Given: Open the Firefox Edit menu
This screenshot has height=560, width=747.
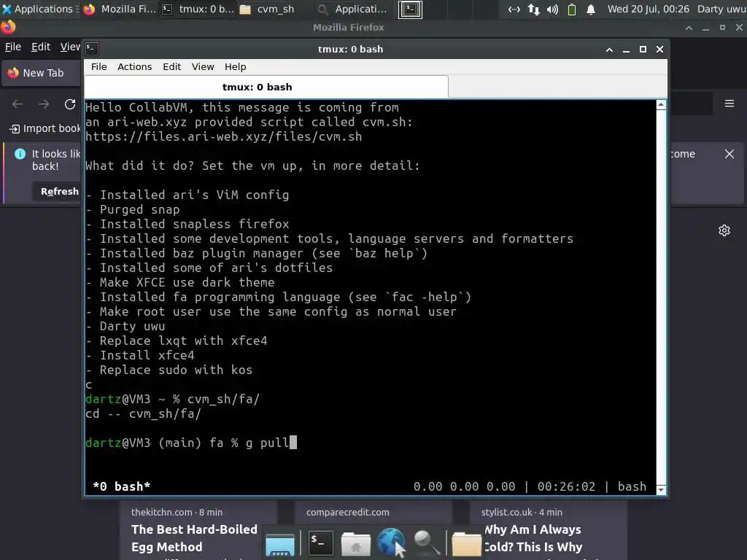Looking at the screenshot, I should [x=41, y=47].
